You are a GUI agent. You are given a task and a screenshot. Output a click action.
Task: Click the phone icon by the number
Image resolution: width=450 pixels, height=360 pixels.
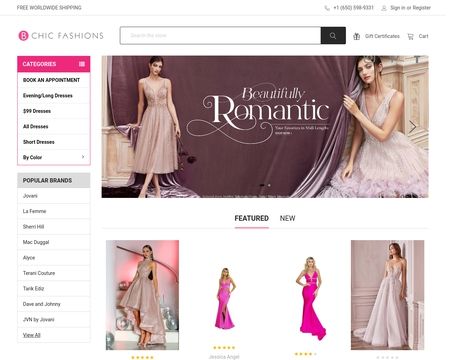pyautogui.click(x=327, y=8)
